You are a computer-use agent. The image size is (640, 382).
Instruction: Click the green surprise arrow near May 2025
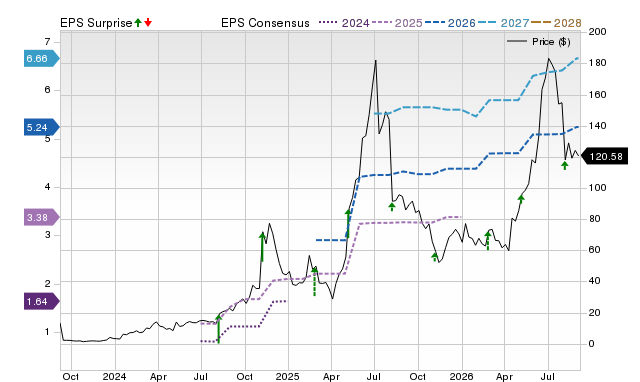click(348, 223)
